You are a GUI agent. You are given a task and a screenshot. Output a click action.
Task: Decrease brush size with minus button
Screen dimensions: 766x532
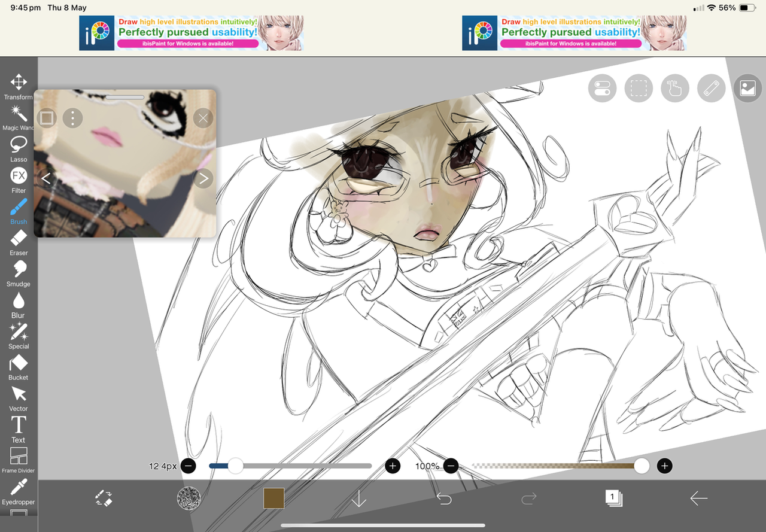tap(188, 466)
